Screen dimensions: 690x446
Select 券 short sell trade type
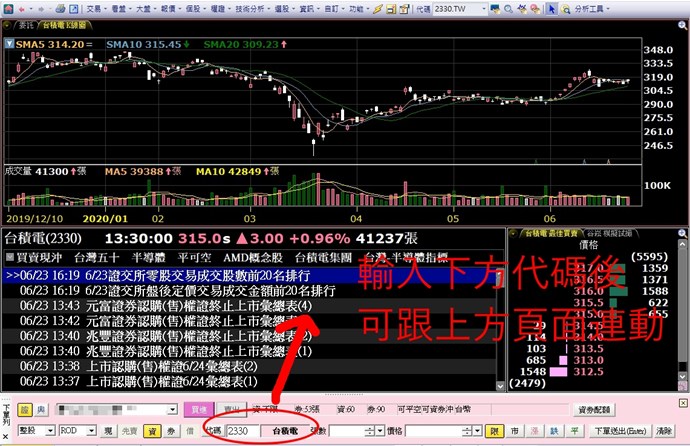(171, 431)
